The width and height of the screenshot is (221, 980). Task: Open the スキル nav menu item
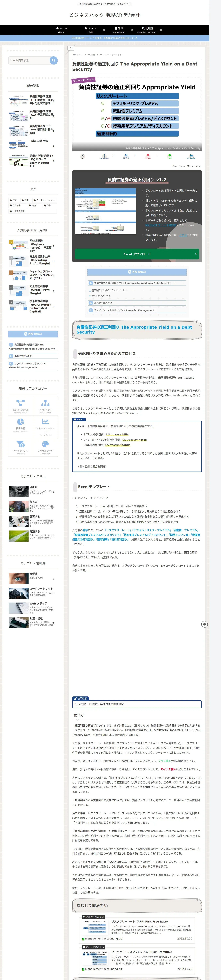click(90, 30)
